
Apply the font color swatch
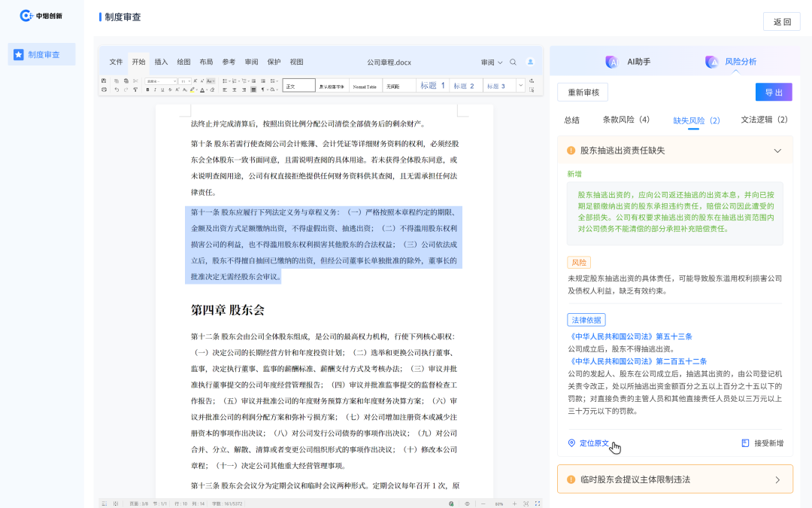[x=202, y=90]
